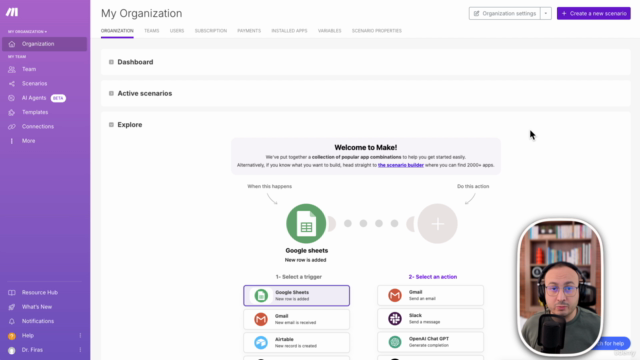Select the Gmail Send an email action
Screen dimensions: 640x360
click(430, 295)
